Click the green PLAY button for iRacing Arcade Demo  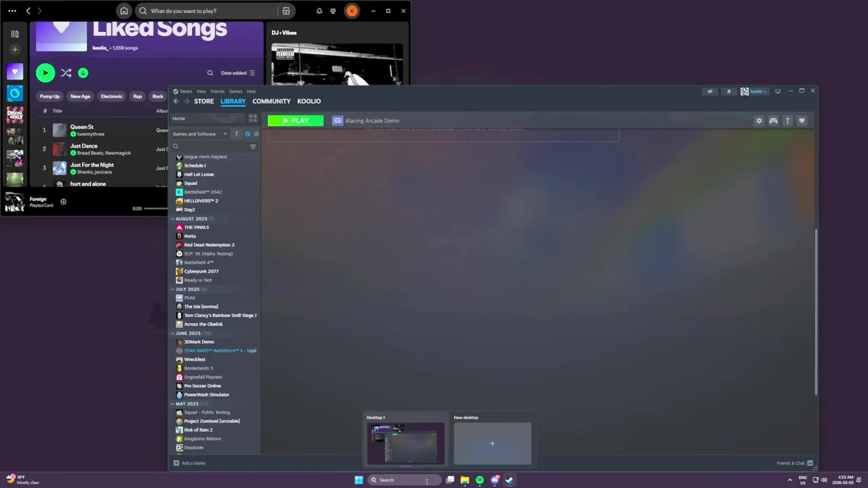point(296,121)
